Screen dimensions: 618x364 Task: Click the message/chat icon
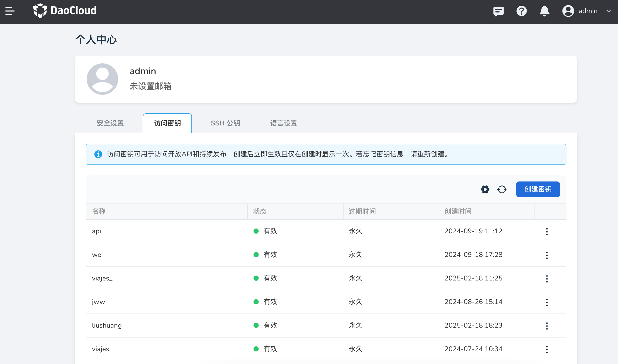(499, 11)
